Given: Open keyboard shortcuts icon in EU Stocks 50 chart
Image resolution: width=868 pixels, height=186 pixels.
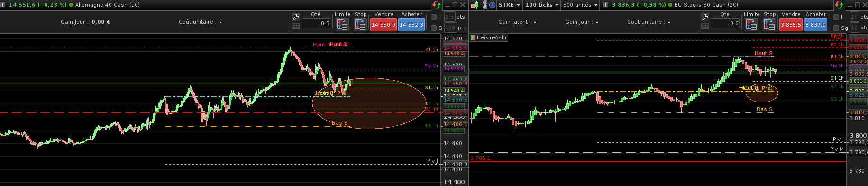Looking at the screenshot, I should pos(704,26).
